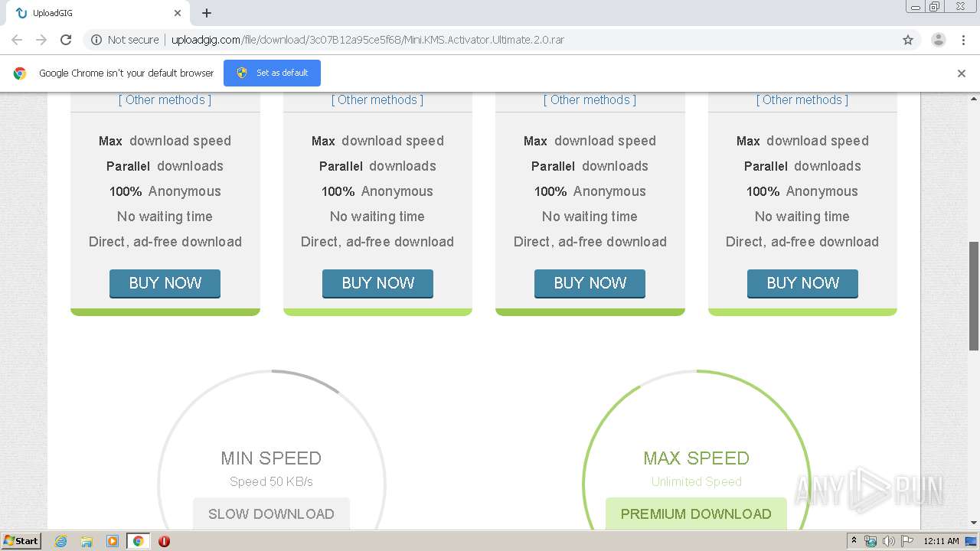The height and width of the screenshot is (551, 980).
Task: Close the UploadGIG tab
Action: tap(177, 13)
